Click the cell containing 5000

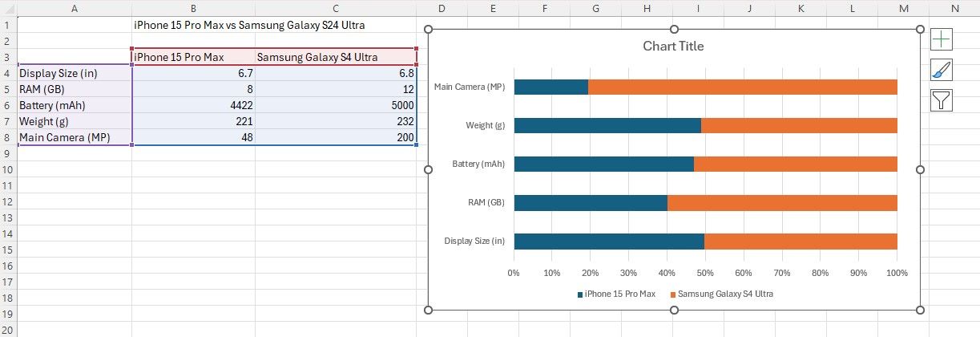click(335, 105)
